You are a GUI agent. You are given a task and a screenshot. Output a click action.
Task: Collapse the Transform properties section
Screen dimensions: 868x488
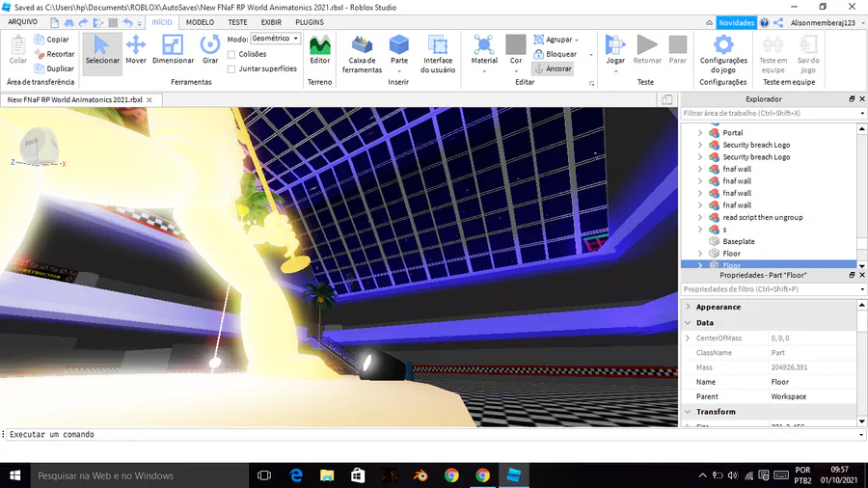pyautogui.click(x=688, y=412)
